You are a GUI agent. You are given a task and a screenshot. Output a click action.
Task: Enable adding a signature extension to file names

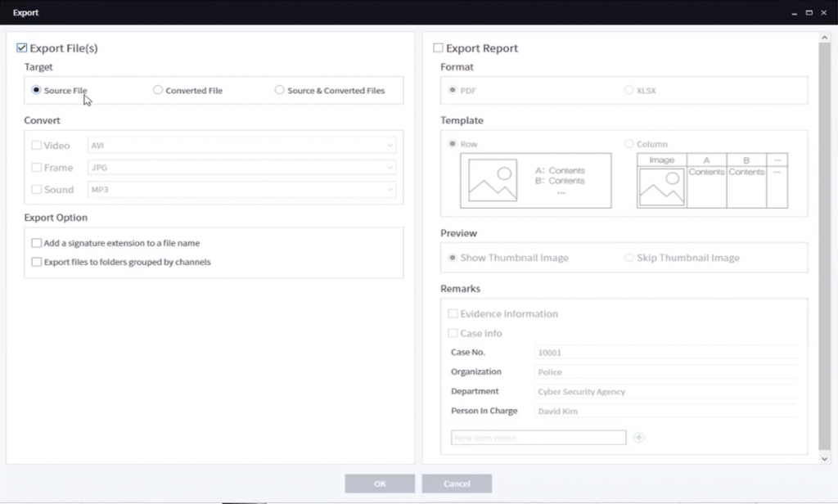coord(36,243)
